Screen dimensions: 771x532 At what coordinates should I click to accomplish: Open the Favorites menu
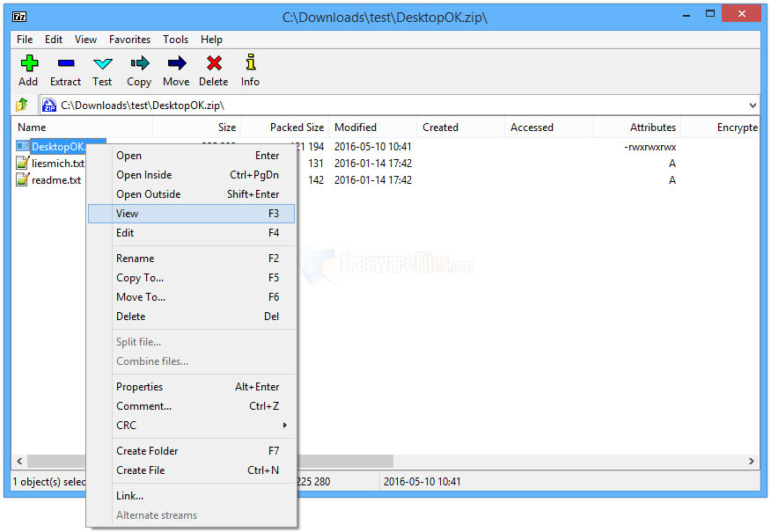(129, 40)
